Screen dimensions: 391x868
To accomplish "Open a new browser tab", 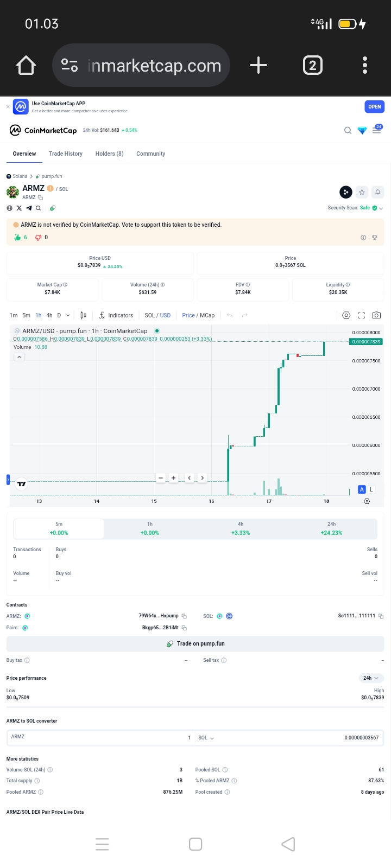I will (x=258, y=65).
